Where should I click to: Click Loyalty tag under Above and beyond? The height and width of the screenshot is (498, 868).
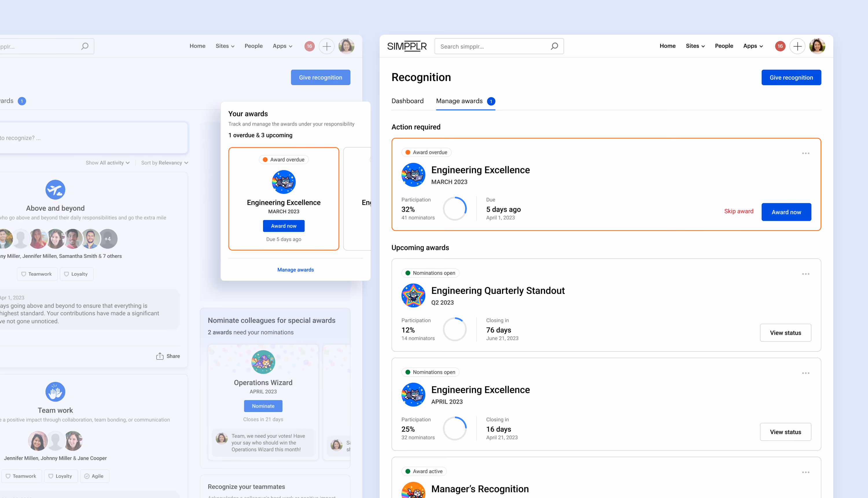click(x=77, y=274)
